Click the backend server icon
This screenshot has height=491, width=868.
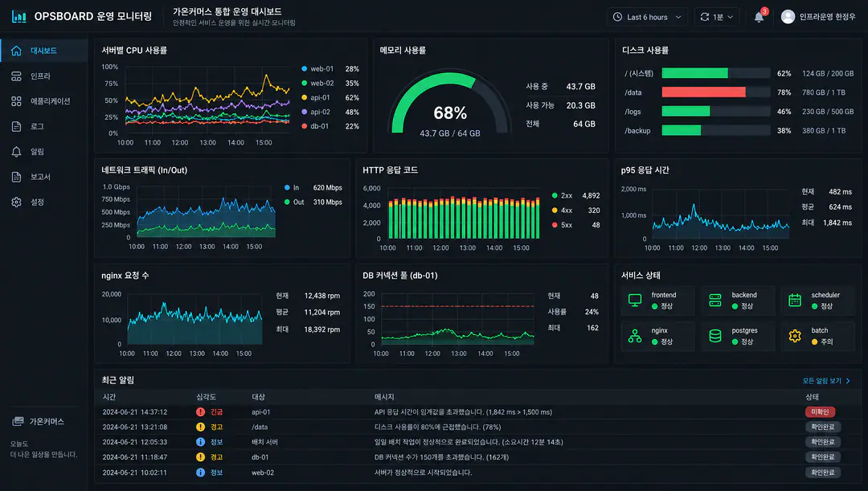click(714, 300)
